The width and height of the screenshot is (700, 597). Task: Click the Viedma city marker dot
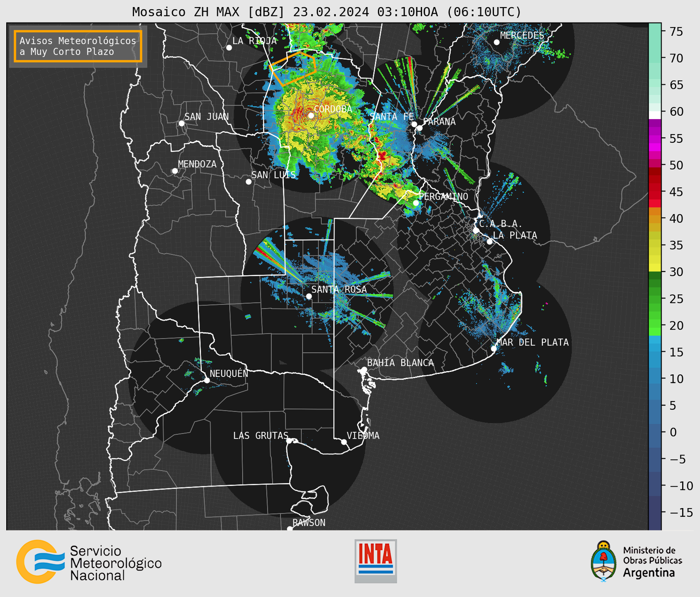344,442
